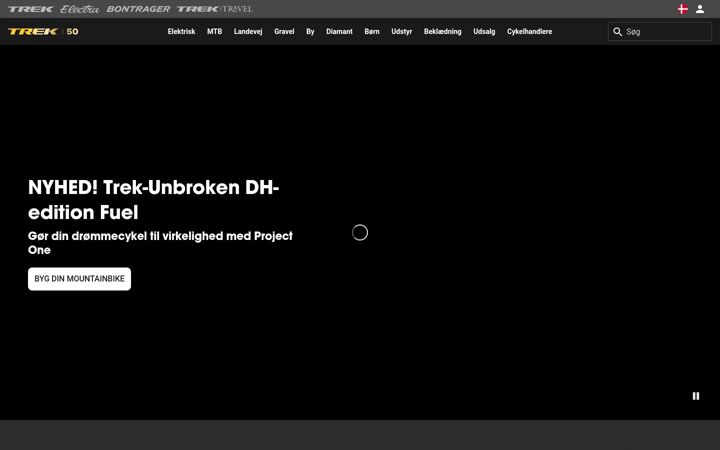Open the user account icon
Viewport: 720px width, 450px height.
point(700,9)
